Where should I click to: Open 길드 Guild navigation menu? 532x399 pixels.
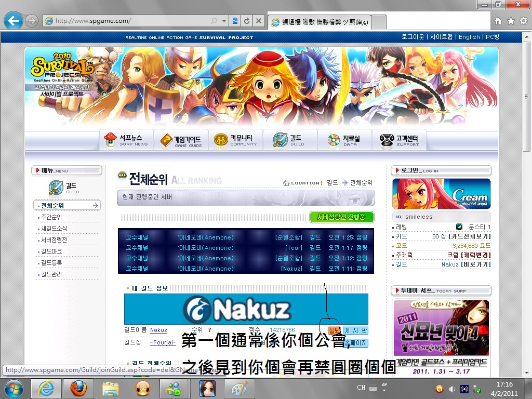(x=290, y=140)
